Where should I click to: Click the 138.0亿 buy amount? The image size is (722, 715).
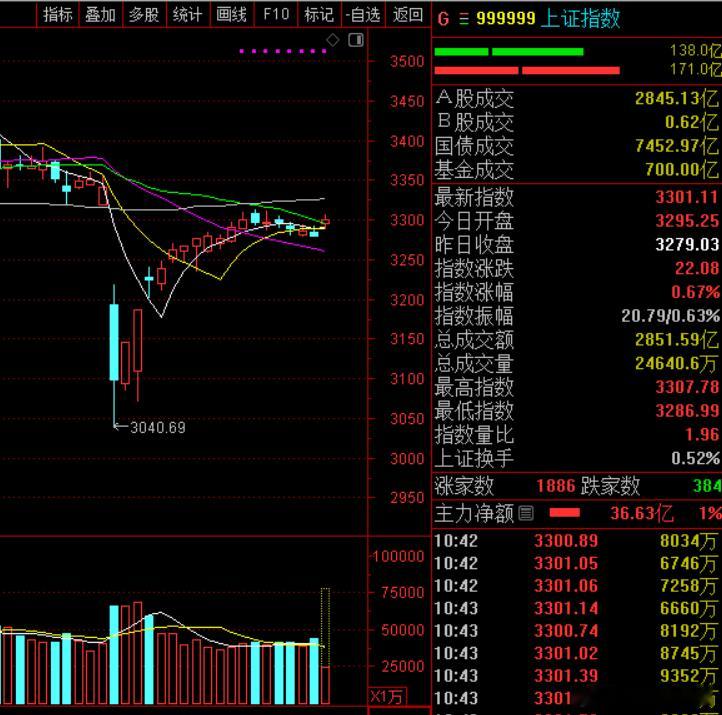pos(695,50)
